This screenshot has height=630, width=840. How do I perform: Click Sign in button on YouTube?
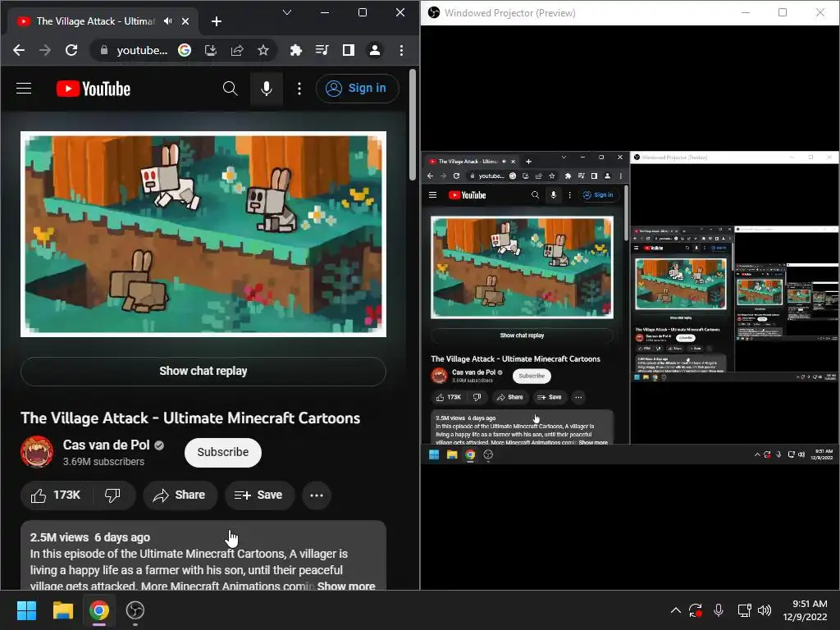(357, 89)
